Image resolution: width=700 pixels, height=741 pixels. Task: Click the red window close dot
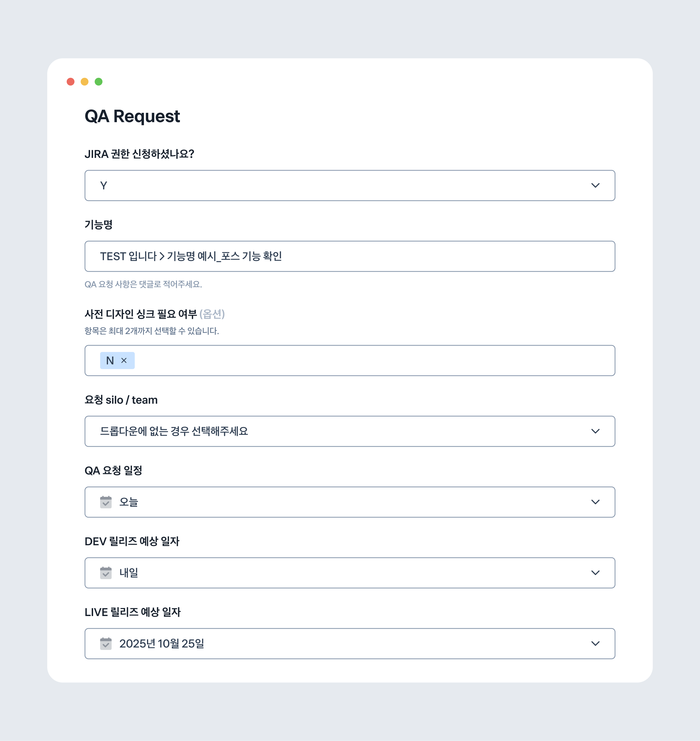point(71,82)
